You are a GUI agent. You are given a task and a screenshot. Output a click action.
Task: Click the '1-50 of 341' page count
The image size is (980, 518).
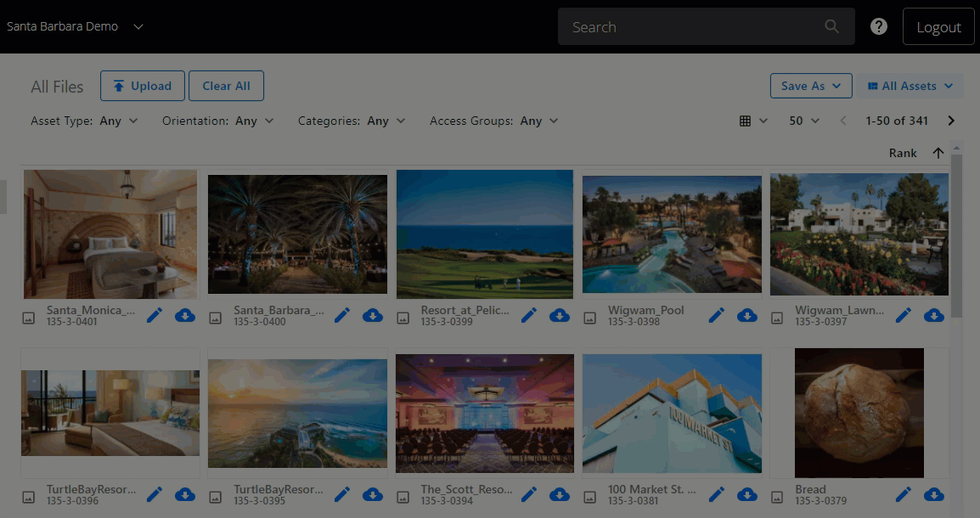(896, 121)
